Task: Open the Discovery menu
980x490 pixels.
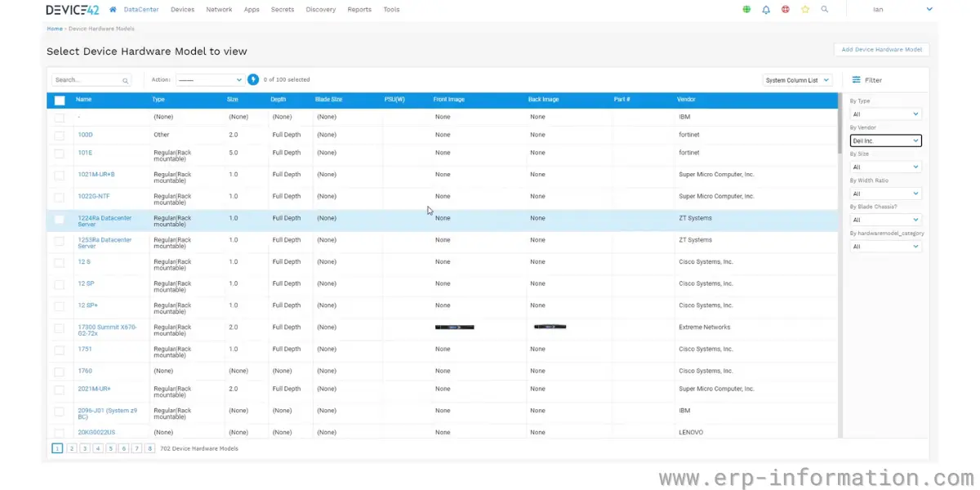Action: point(321,10)
